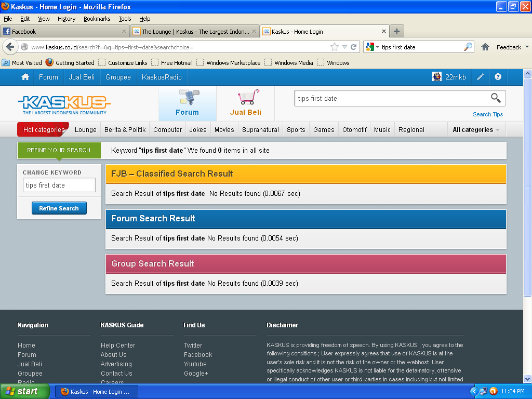The width and height of the screenshot is (532, 399).
Task: Click Groupee in blue navbar
Action: pyautogui.click(x=118, y=77)
